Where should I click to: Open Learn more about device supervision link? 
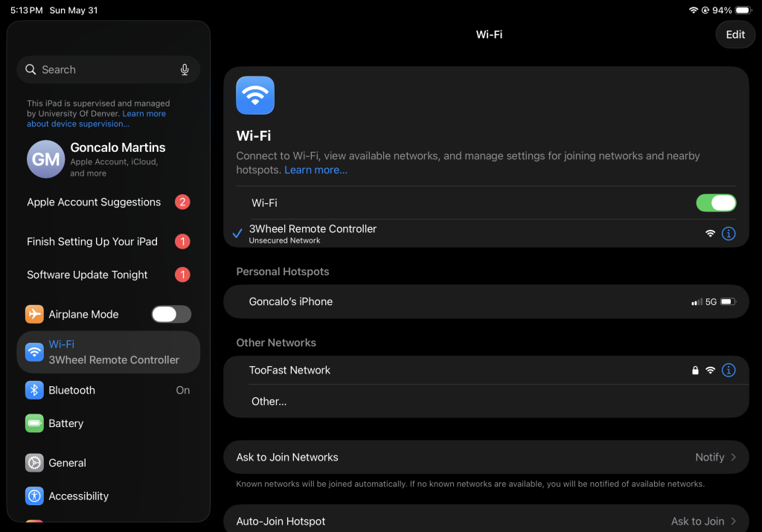[96, 118]
